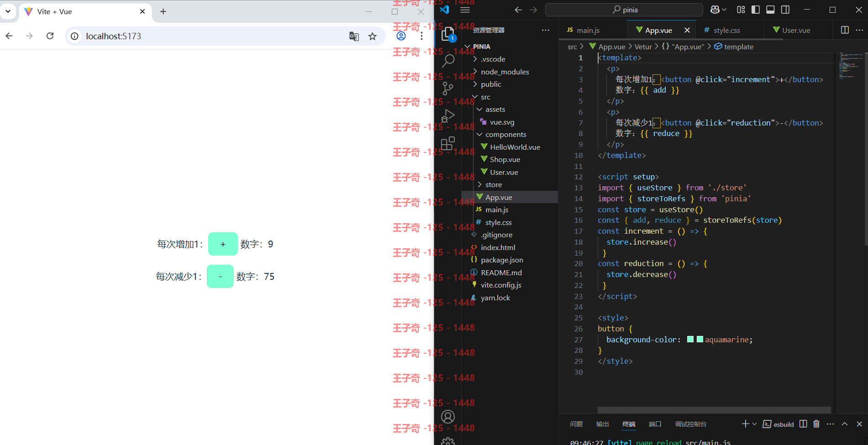Open terminal panel more actions menu
Viewport: 868px width, 445px height.
[830, 424]
